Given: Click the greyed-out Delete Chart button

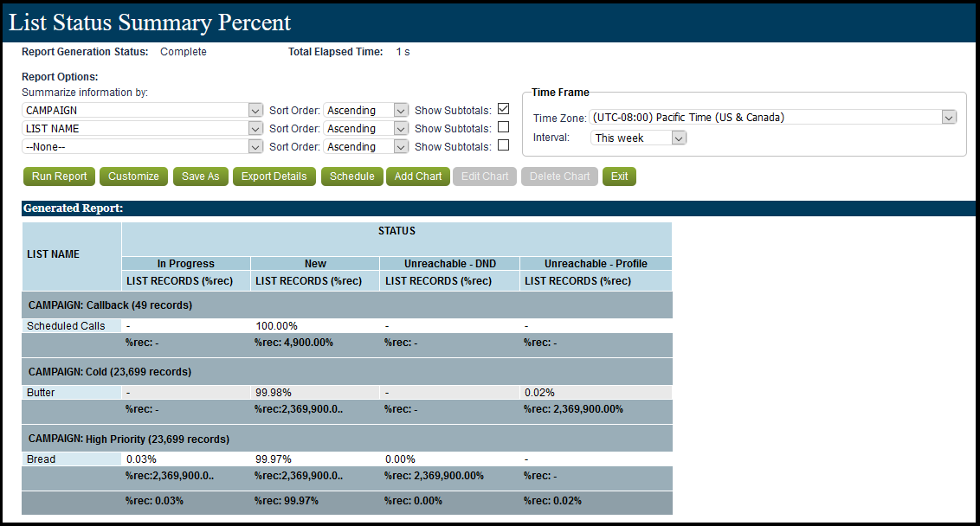Looking at the screenshot, I should coord(560,176).
